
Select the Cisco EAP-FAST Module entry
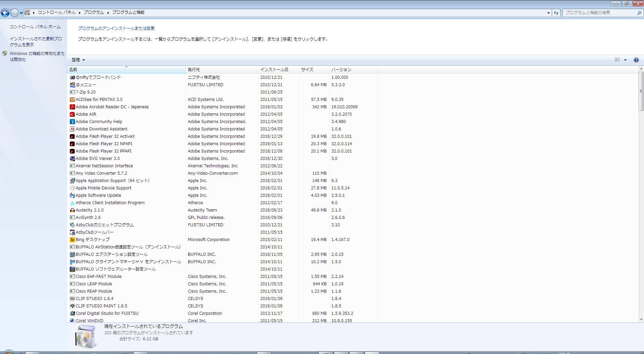tap(222, 277)
